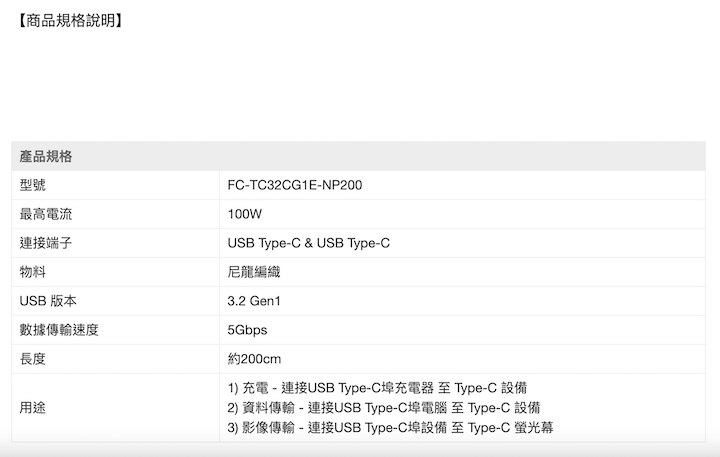Click the 產品規格 table header

pos(46,156)
